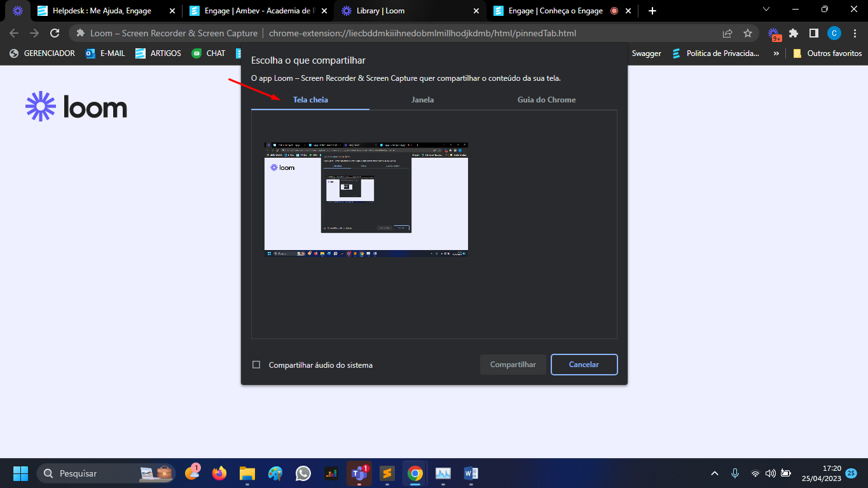Open the photo viewer taskbar icon
This screenshot has height=488, width=868.
(443, 473)
